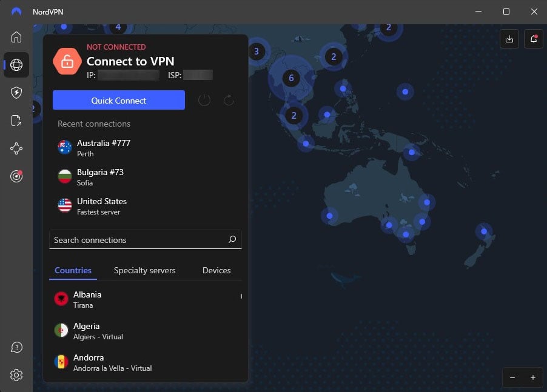
Task: Minimize the NordVPN window
Action: [x=478, y=12]
